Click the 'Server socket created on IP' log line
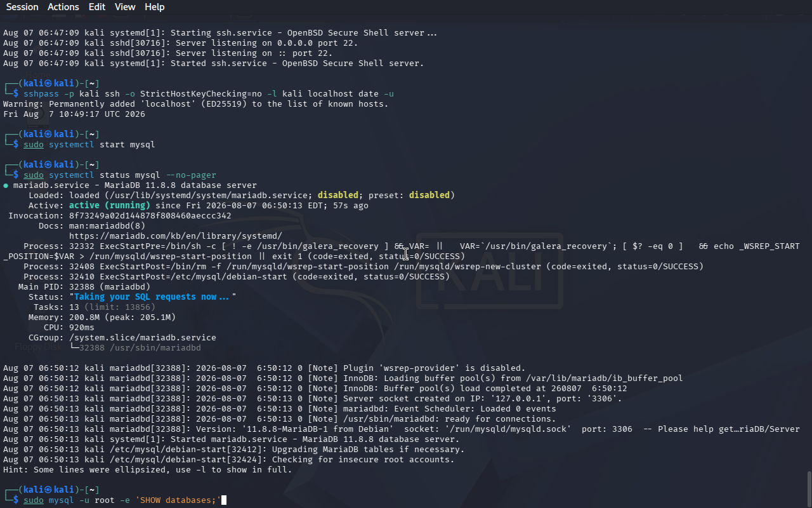The image size is (812, 508). 313,399
